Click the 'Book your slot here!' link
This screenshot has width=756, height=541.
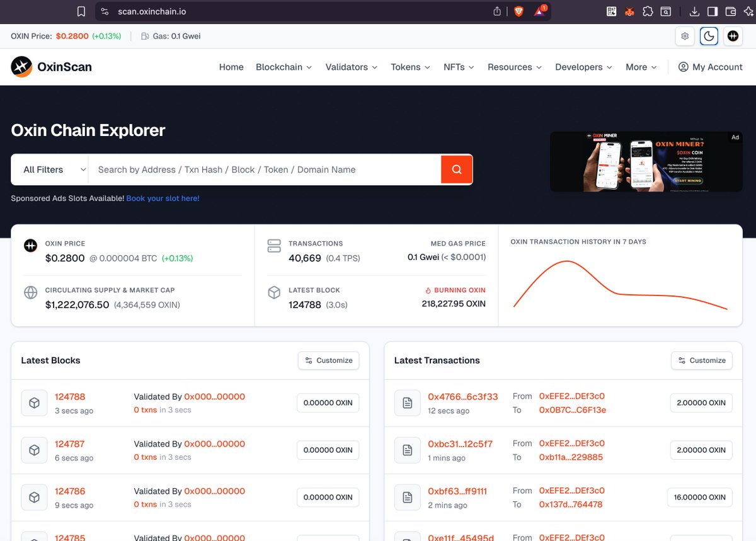coord(163,198)
